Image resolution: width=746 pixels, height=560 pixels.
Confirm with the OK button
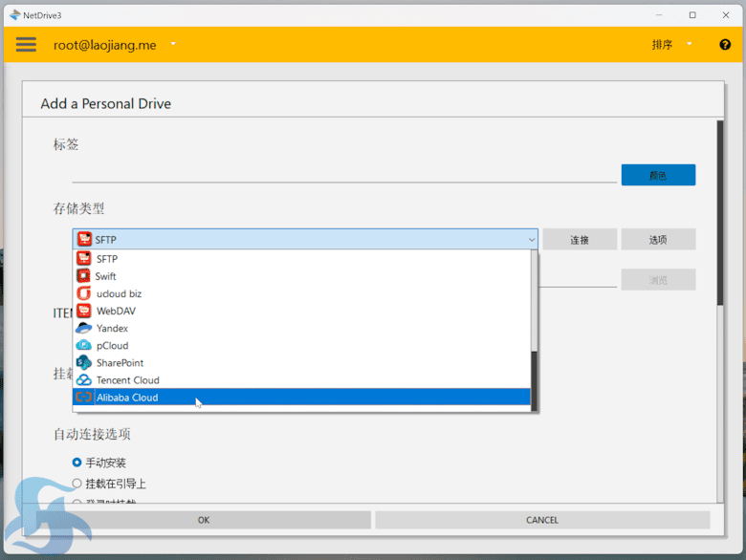pyautogui.click(x=204, y=520)
